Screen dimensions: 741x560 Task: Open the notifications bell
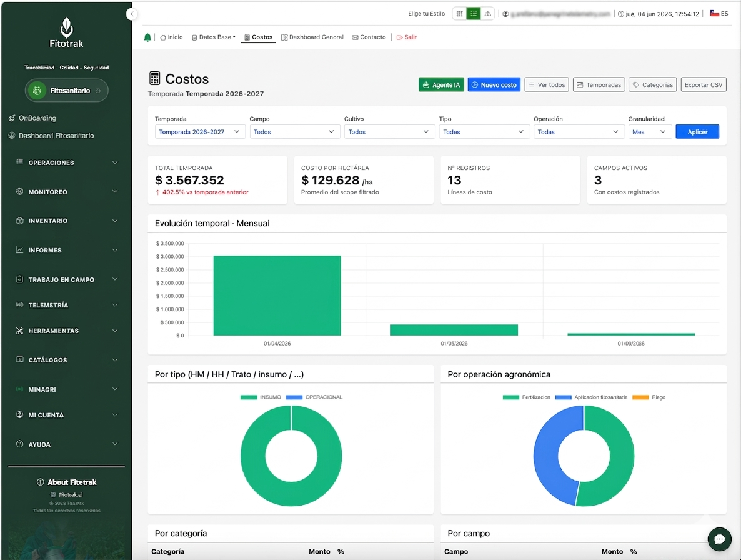[147, 37]
